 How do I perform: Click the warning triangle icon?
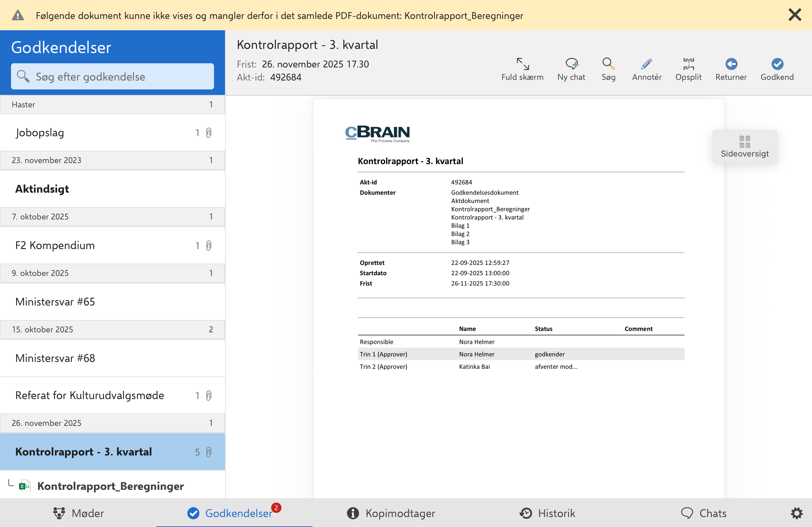click(18, 15)
